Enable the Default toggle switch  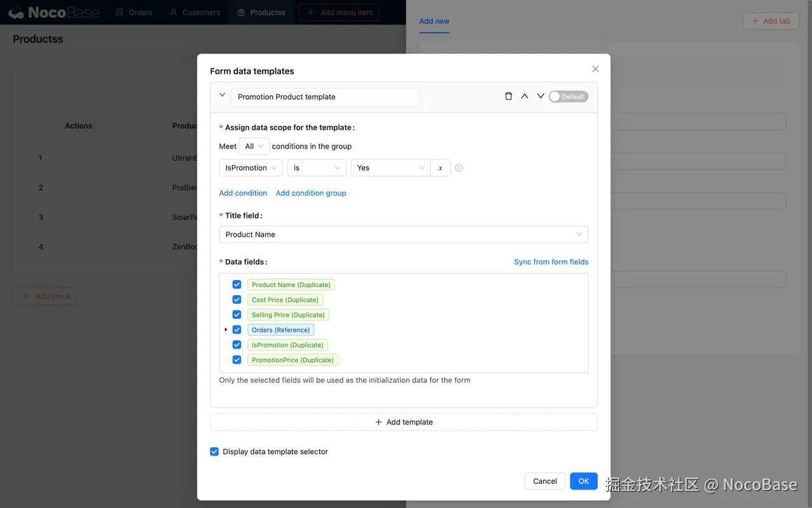(568, 96)
